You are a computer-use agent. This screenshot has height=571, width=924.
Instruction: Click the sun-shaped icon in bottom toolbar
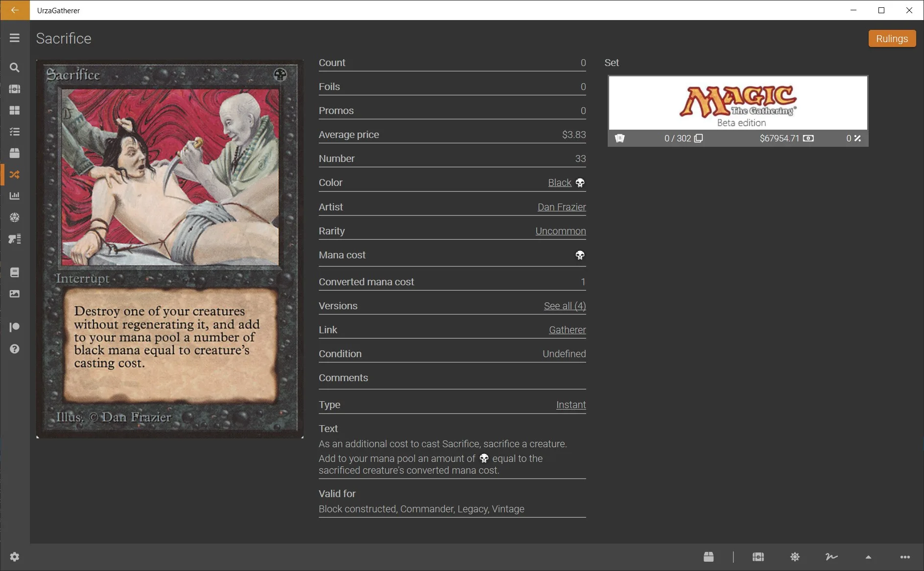point(795,557)
